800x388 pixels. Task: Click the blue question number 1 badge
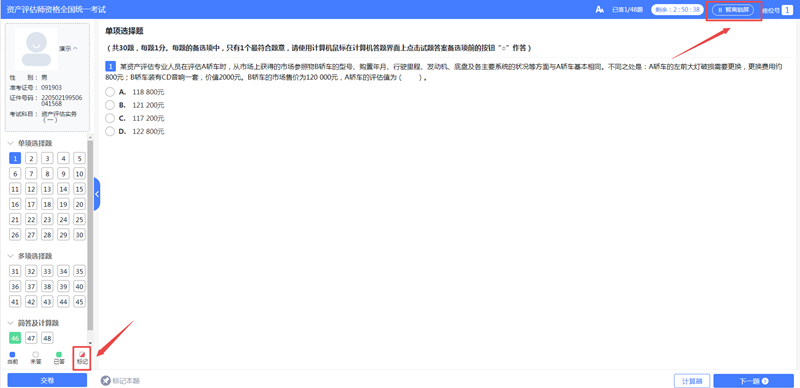[x=110, y=66]
